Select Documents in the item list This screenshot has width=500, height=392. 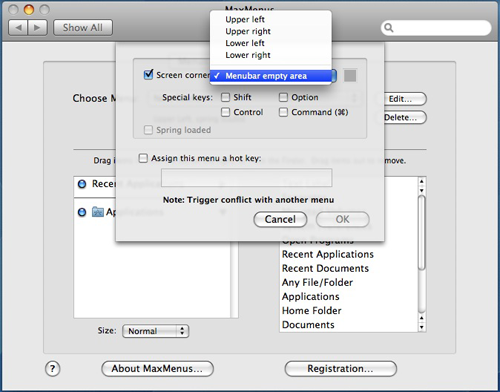308,325
